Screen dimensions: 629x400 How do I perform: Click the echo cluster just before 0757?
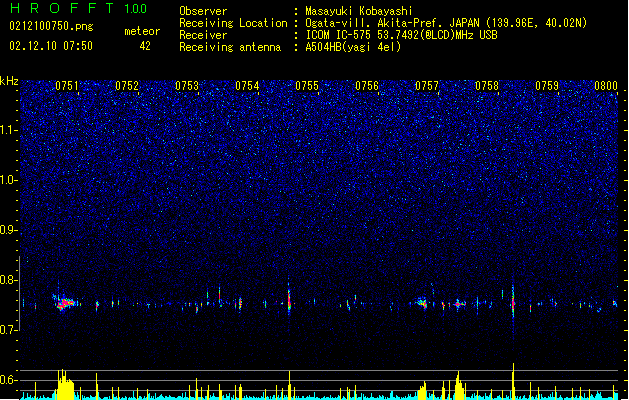click(x=422, y=303)
